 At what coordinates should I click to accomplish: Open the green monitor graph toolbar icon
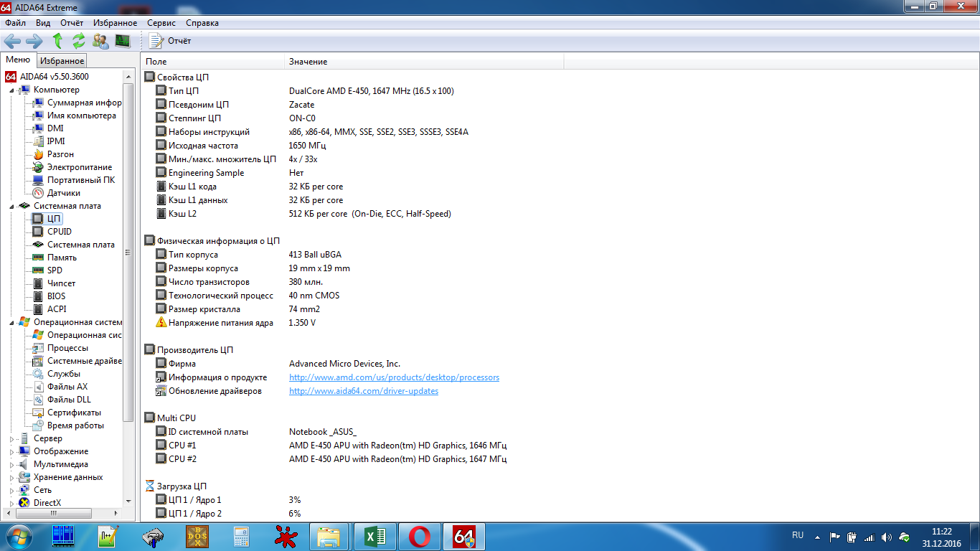click(x=123, y=41)
